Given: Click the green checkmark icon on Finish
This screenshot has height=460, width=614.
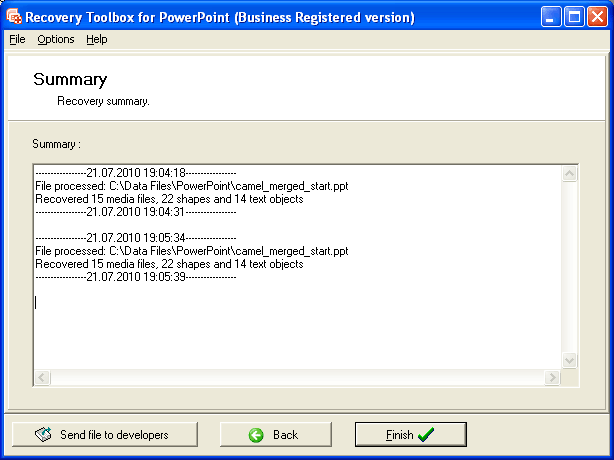Looking at the screenshot, I should pos(426,435).
